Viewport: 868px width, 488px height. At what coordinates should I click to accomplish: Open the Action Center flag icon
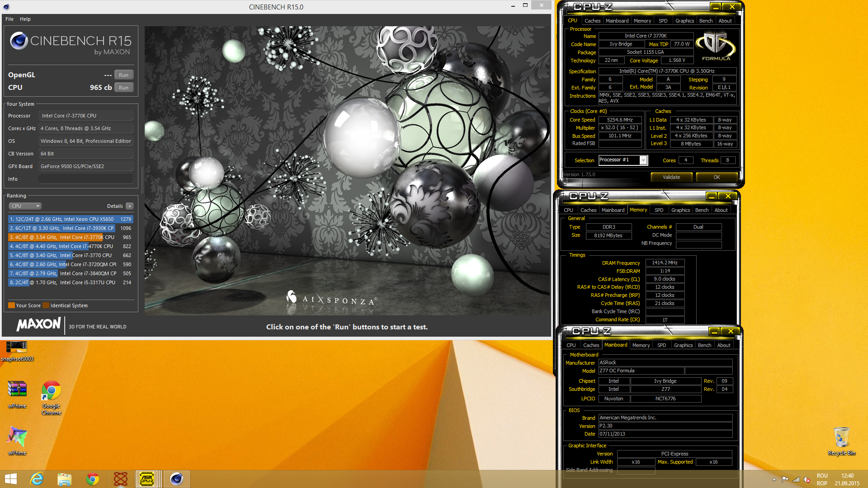pos(785,479)
